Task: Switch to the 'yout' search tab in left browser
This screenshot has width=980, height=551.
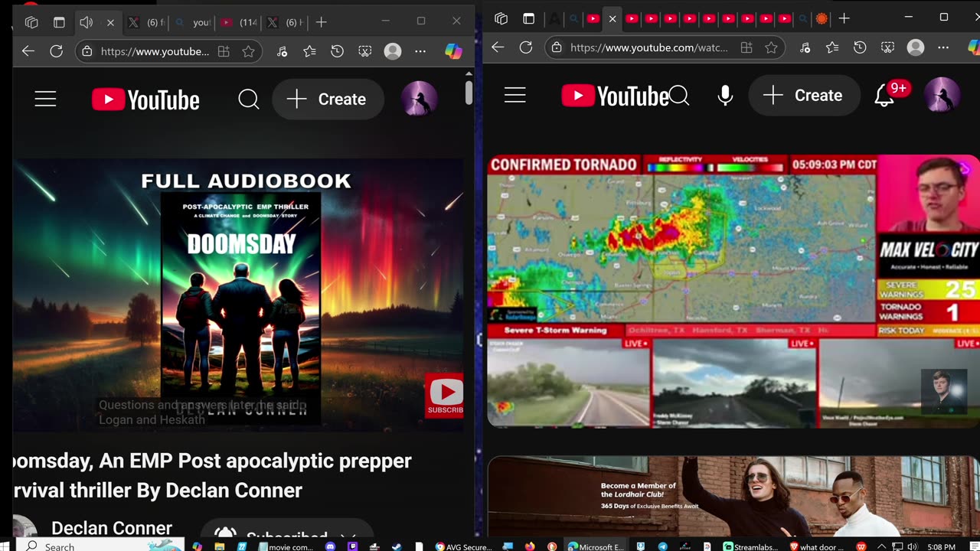Action: tap(193, 22)
